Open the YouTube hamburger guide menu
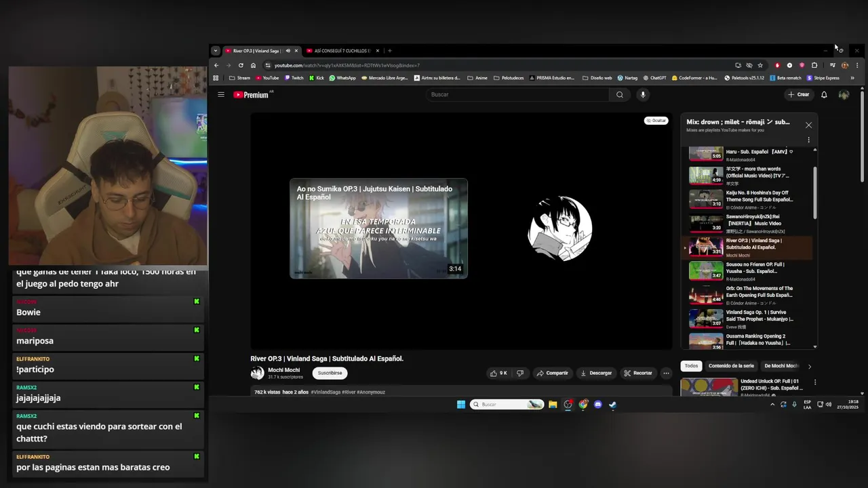This screenshot has width=868, height=488. (220, 94)
